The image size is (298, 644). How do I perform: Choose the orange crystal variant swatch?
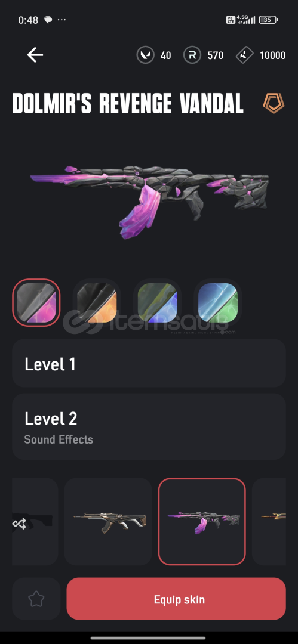[97, 303]
